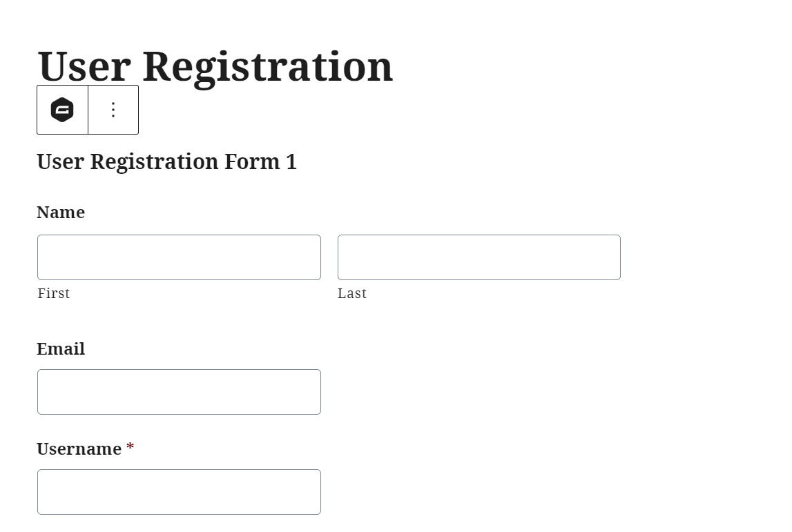Screen dimensions: 792x532
Task: Click the Username label text
Action: (x=79, y=449)
